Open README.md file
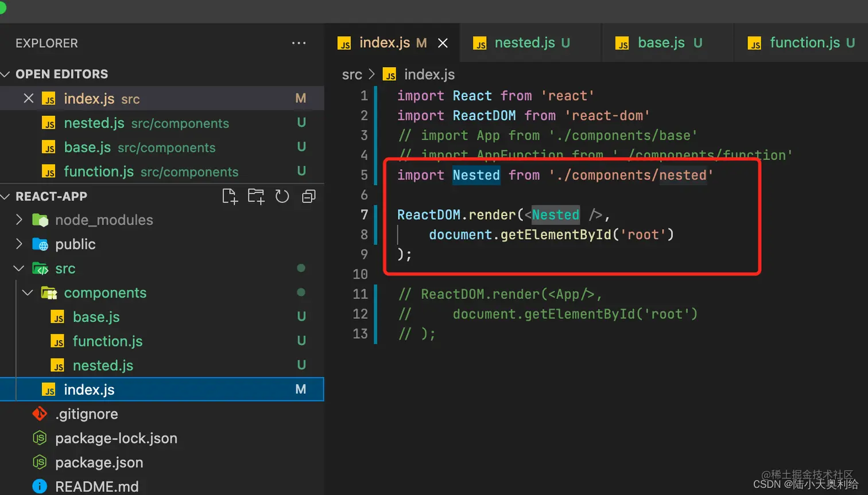The height and width of the screenshot is (495, 868). (162, 486)
